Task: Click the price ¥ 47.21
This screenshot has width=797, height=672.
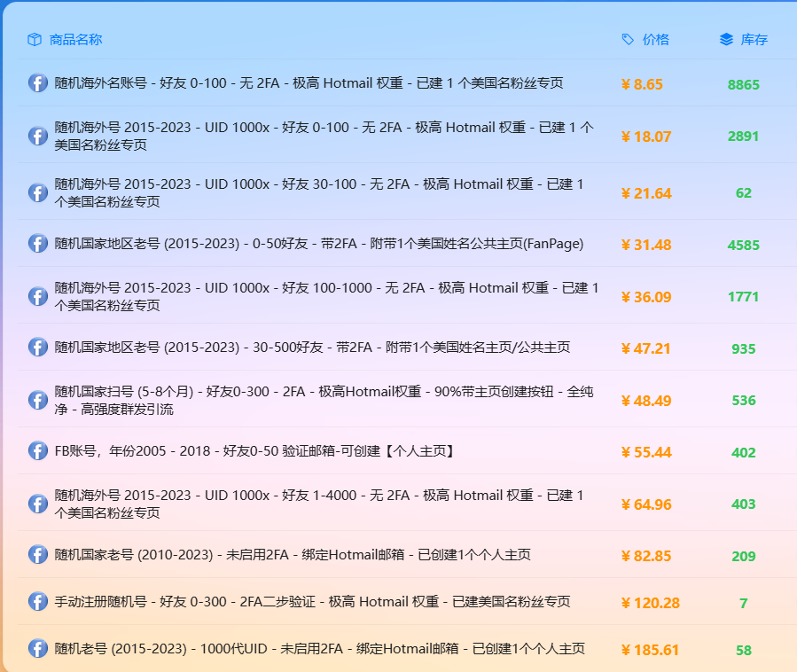Action: [646, 348]
